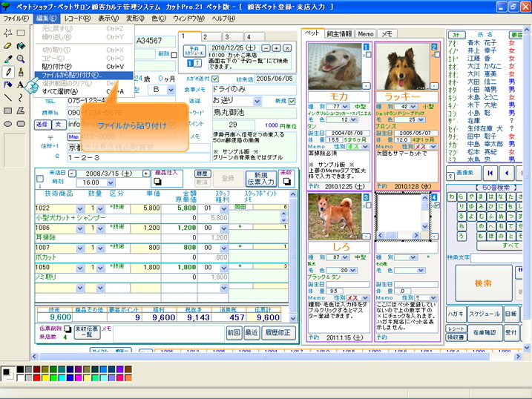Click the 予約スケジュール button
The height and width of the screenshot is (399, 532).
click(x=194, y=51)
